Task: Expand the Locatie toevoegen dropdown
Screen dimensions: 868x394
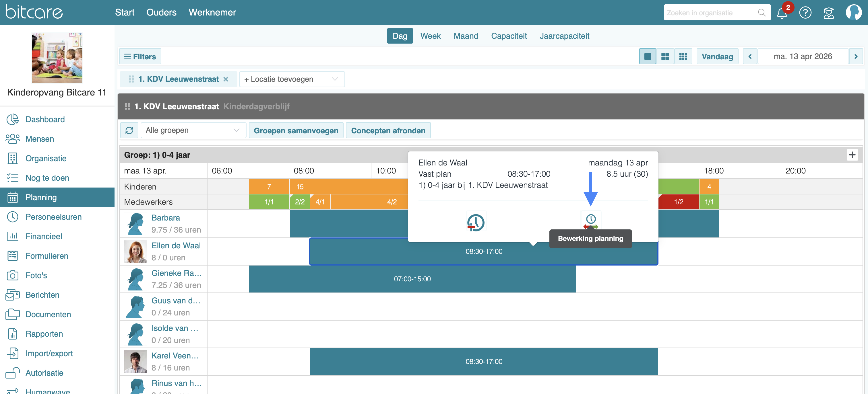Action: 291,79
